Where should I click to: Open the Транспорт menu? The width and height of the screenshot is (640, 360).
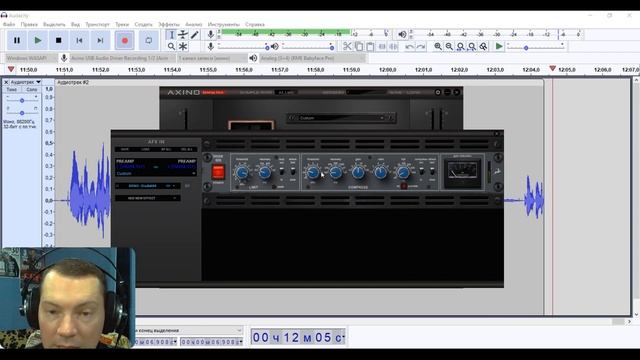(97, 24)
